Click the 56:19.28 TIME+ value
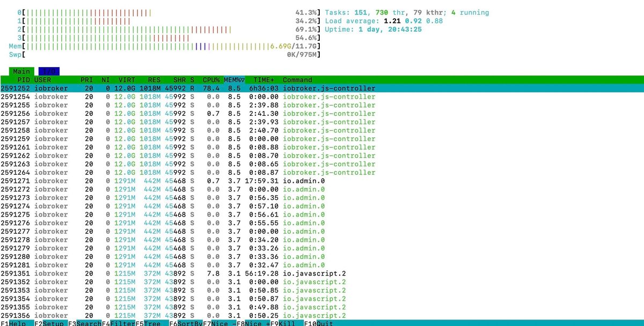 point(261,273)
